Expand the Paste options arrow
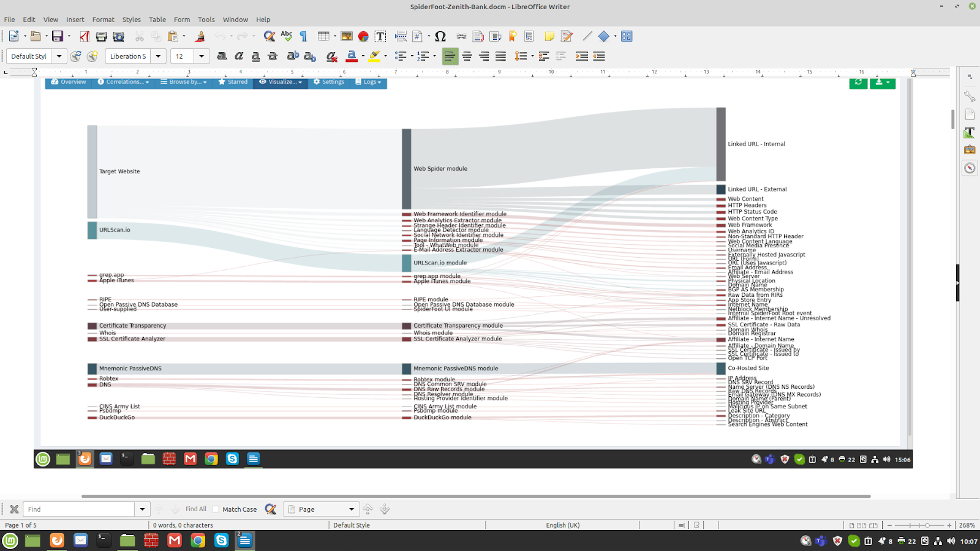The width and height of the screenshot is (980, 551). click(184, 36)
